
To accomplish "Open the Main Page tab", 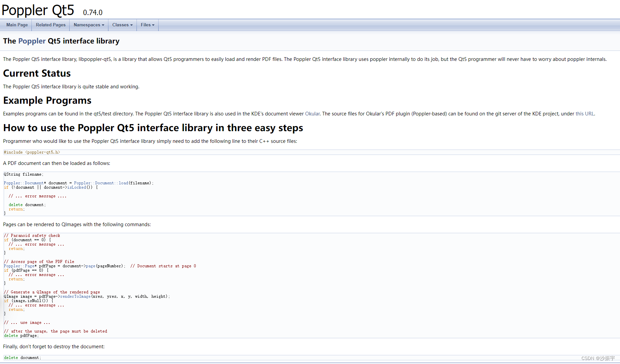I will (x=17, y=25).
